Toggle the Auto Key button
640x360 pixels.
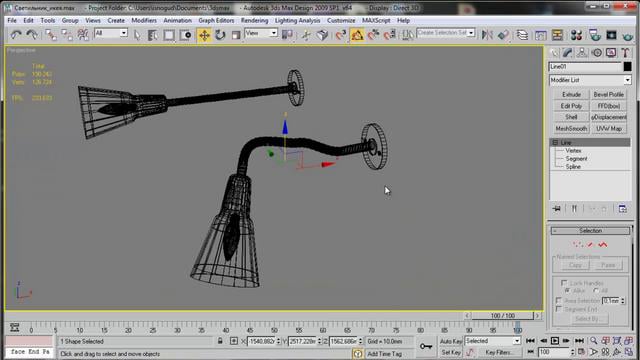451,341
